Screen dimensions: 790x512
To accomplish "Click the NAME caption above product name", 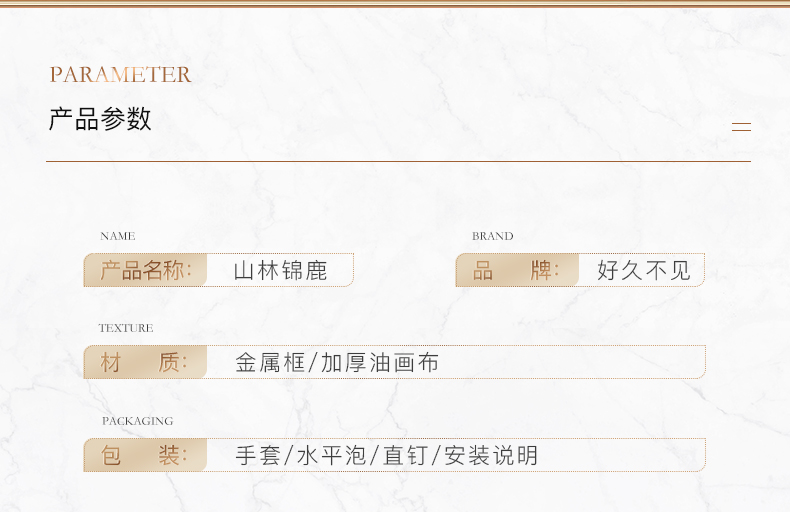I will [117, 236].
